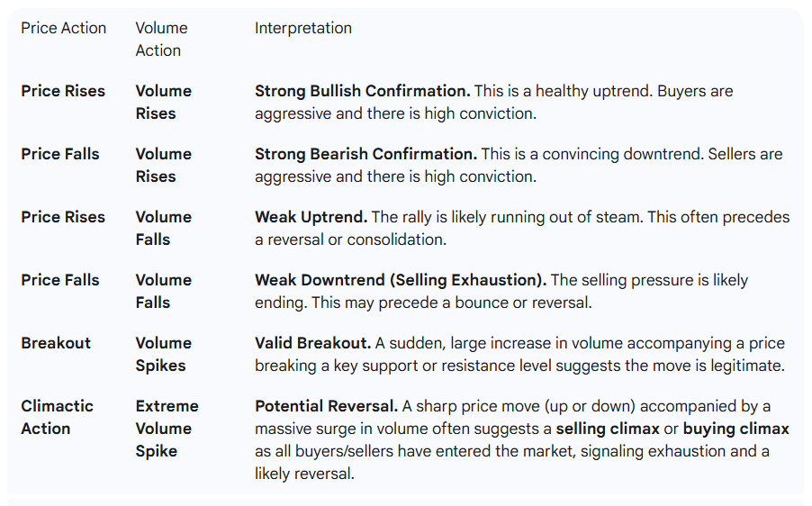
Task: Click "Weak Downtrend (Selling Exhaustion)" bold text
Action: pos(400,280)
